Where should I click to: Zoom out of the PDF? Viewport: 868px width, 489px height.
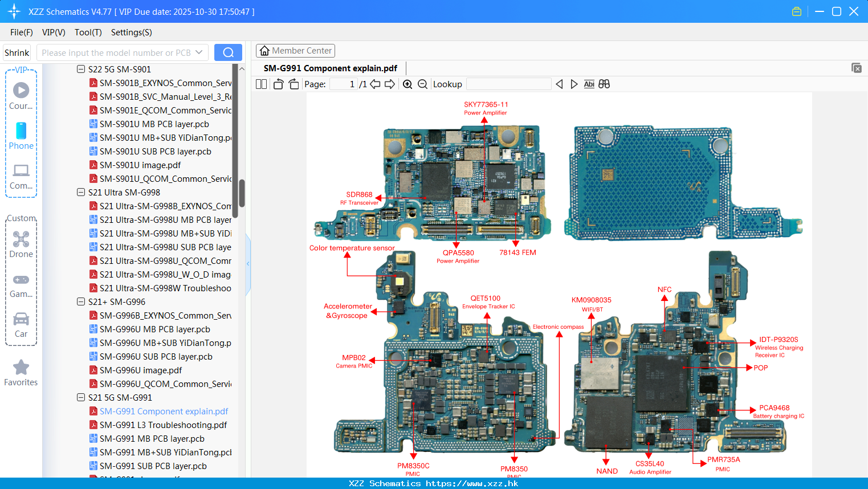click(x=422, y=84)
